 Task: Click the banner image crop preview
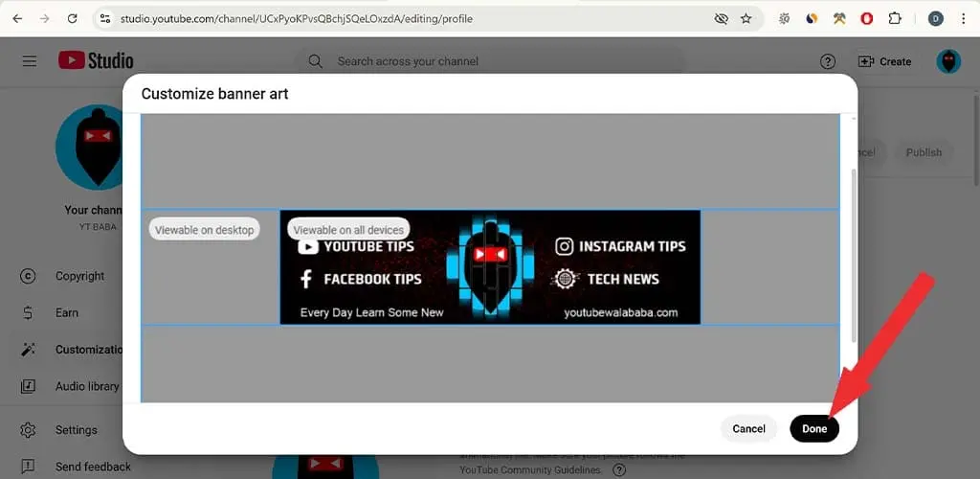coord(490,267)
